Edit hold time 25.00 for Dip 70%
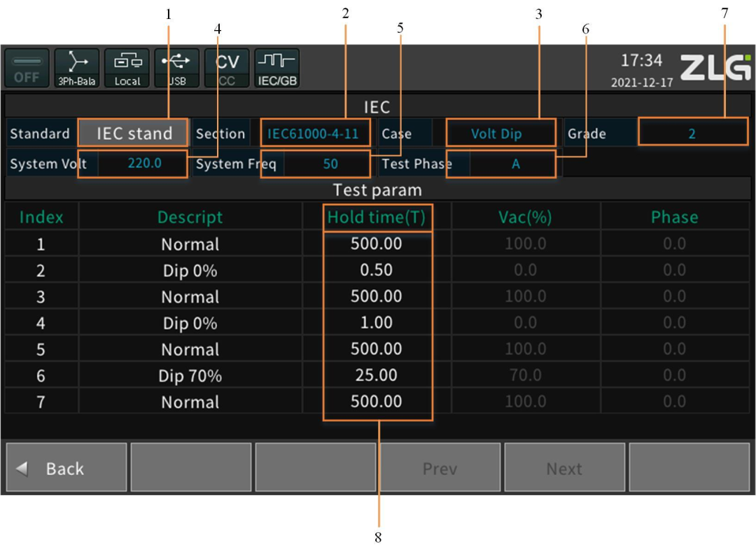Viewport: 756px width, 554px height. tap(377, 375)
